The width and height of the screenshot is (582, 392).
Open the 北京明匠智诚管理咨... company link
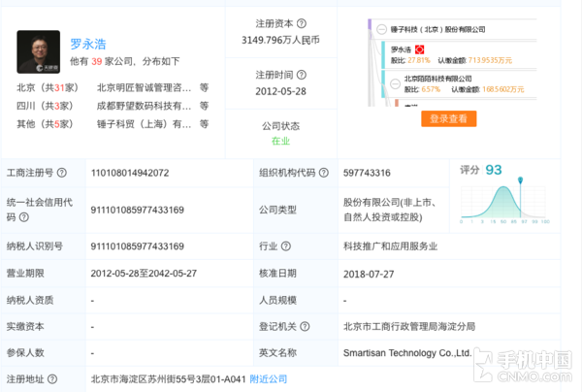144,87
